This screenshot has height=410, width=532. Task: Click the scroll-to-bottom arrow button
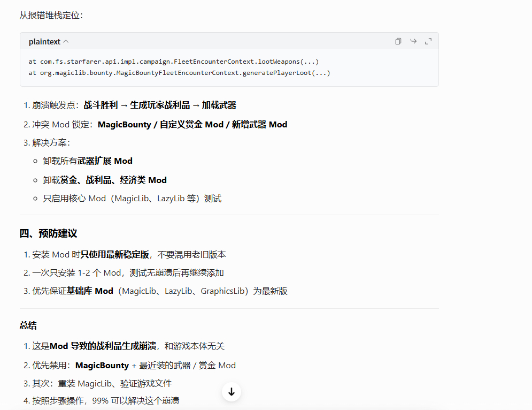[x=232, y=392]
